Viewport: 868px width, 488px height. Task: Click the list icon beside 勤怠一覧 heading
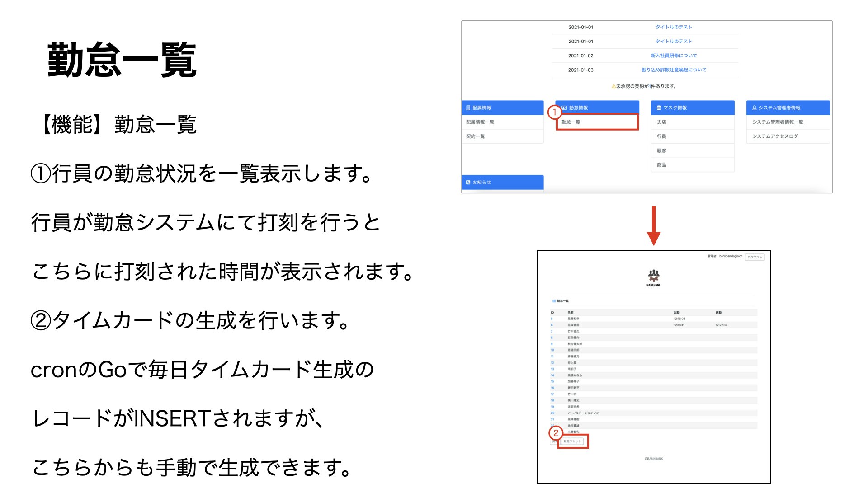pos(554,301)
